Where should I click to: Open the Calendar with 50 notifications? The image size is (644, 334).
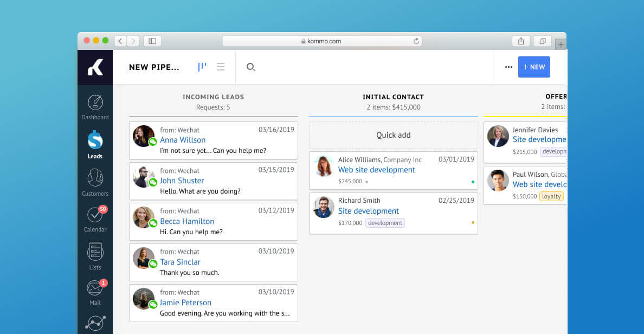tap(95, 218)
